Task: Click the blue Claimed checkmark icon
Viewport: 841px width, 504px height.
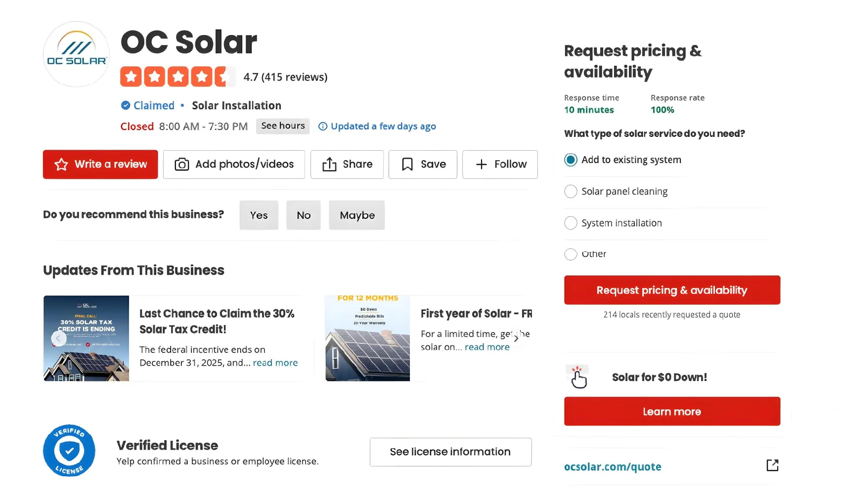Action: pos(125,105)
